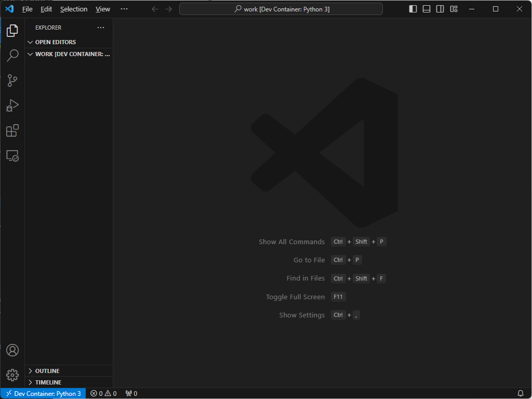Go back with the left arrow

pyautogui.click(x=155, y=9)
